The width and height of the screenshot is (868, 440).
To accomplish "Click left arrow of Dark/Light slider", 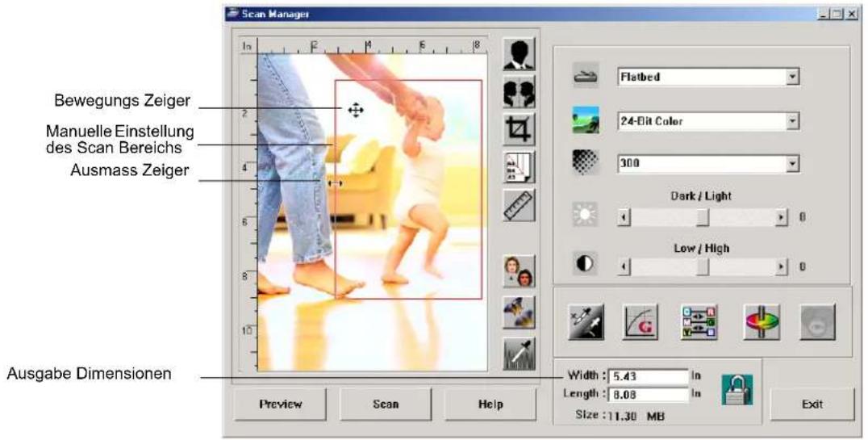I will (624, 217).
